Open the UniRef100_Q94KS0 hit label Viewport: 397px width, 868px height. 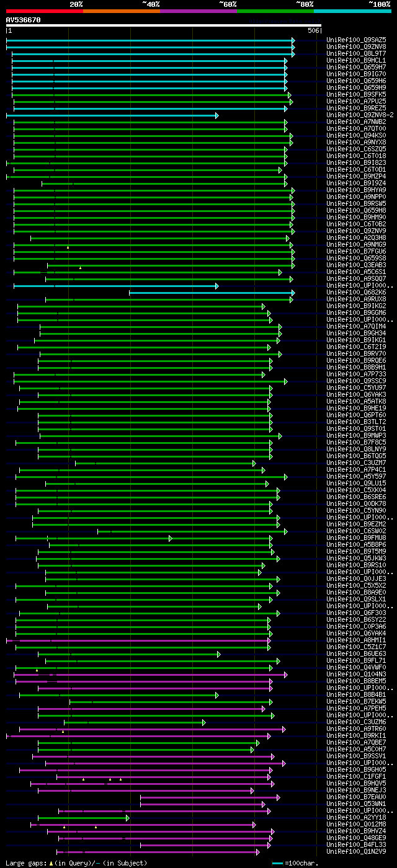tap(357, 135)
